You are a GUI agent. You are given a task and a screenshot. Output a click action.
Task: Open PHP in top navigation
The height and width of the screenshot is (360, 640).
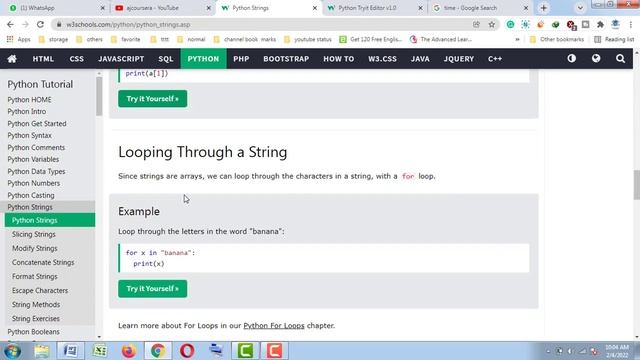tap(241, 59)
